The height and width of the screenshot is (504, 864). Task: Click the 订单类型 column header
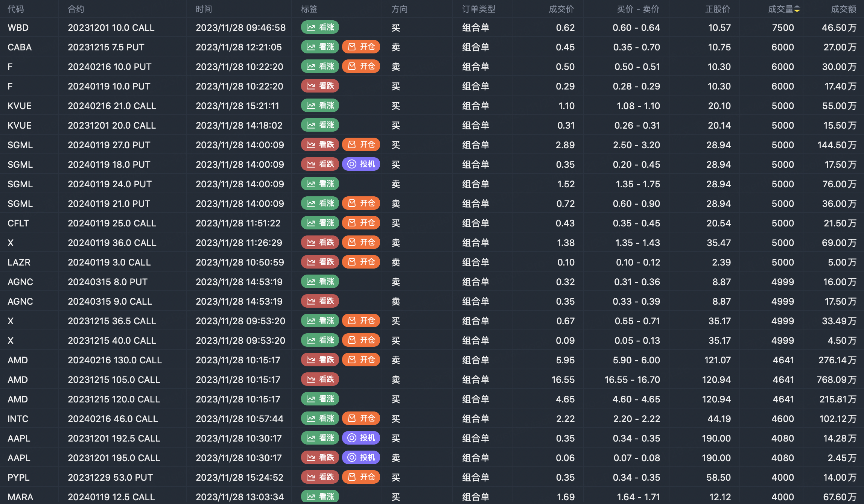(x=478, y=9)
